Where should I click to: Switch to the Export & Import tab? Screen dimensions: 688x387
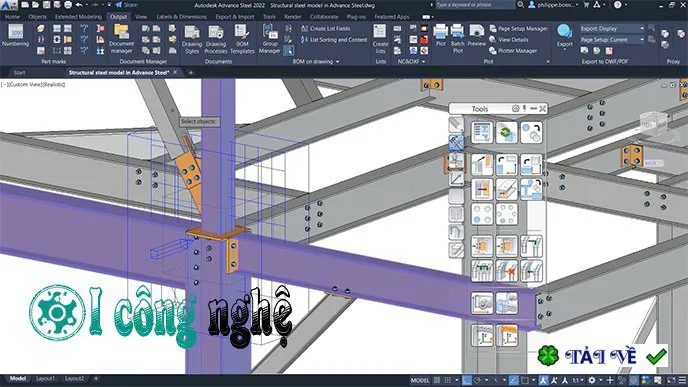(x=235, y=17)
